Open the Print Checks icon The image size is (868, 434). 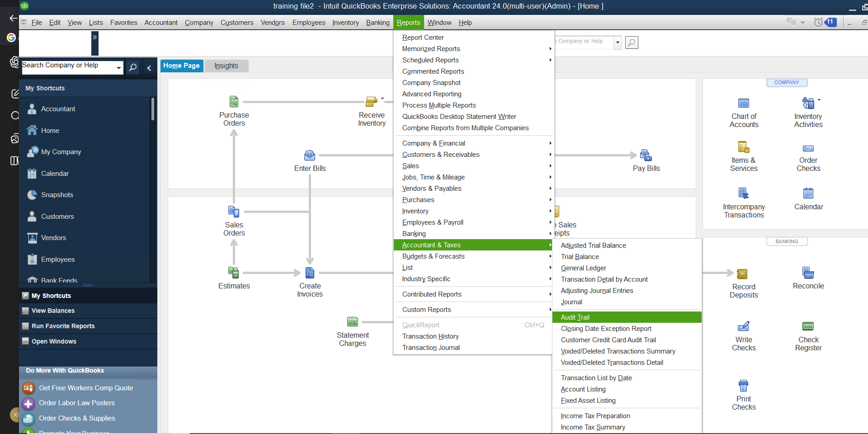[744, 386]
